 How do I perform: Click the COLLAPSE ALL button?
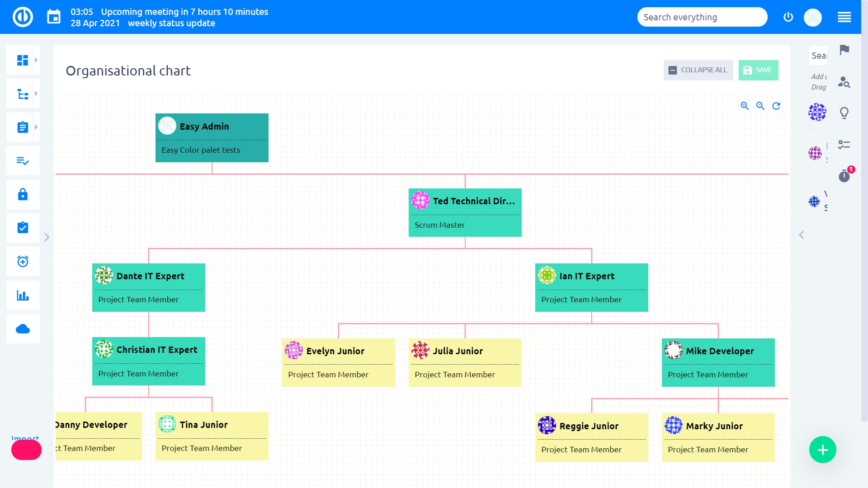pos(698,70)
